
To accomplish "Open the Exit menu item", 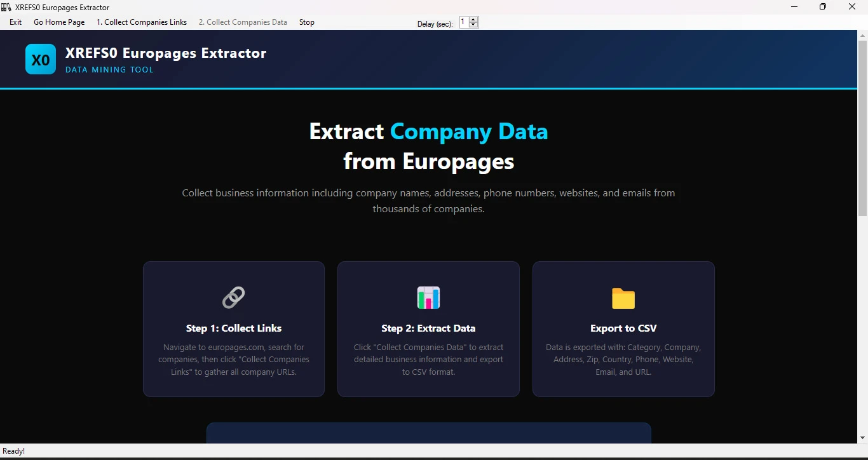I will [16, 22].
